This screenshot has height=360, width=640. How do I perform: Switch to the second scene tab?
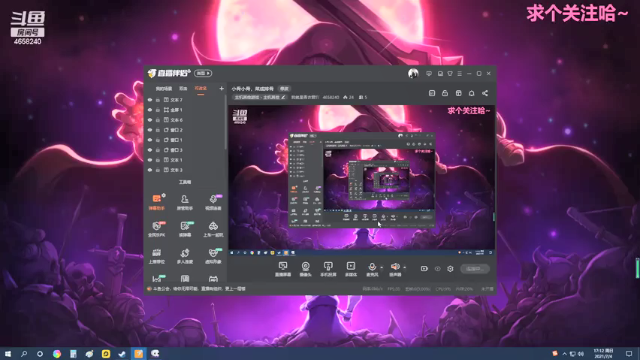click(183, 89)
